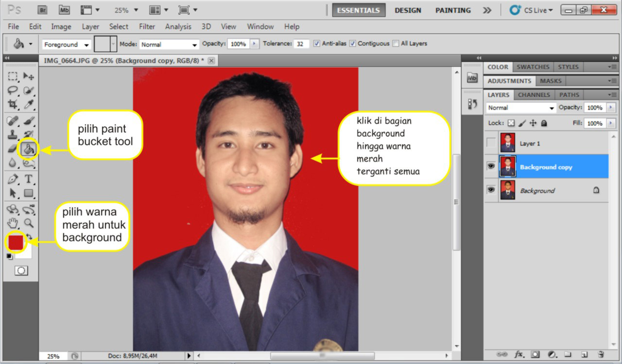Open the Image menu
Viewport: 622px width, 364px height.
[x=61, y=27]
